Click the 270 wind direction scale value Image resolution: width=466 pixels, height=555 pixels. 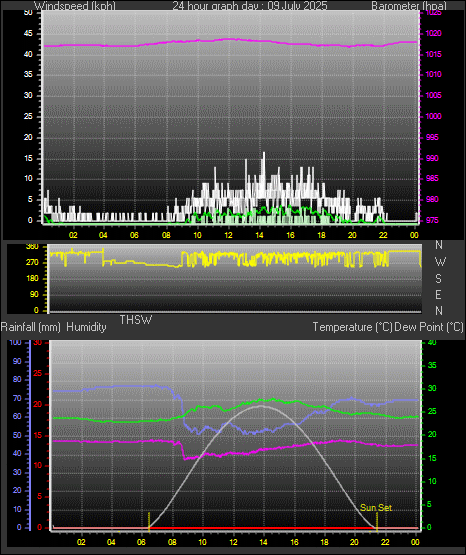(32, 263)
